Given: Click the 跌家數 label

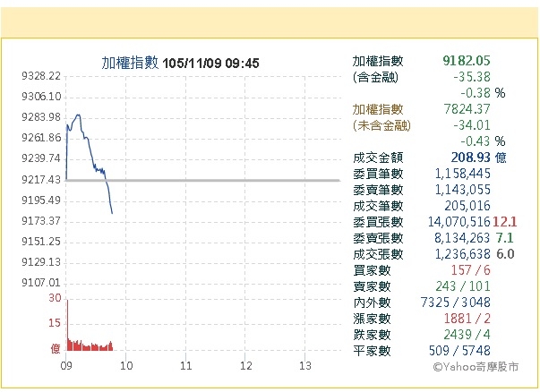Looking at the screenshot, I should coord(372,335).
